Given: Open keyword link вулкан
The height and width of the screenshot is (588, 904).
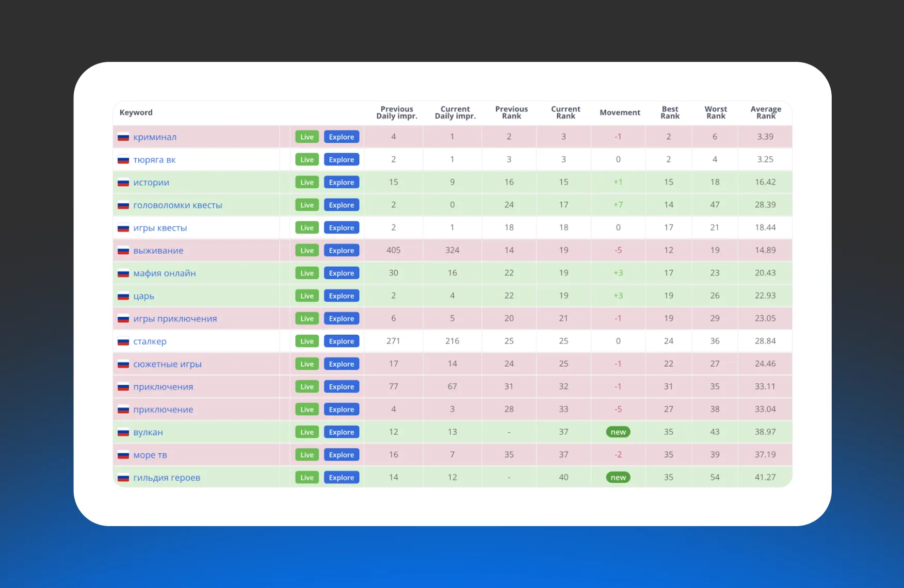Looking at the screenshot, I should pyautogui.click(x=148, y=432).
